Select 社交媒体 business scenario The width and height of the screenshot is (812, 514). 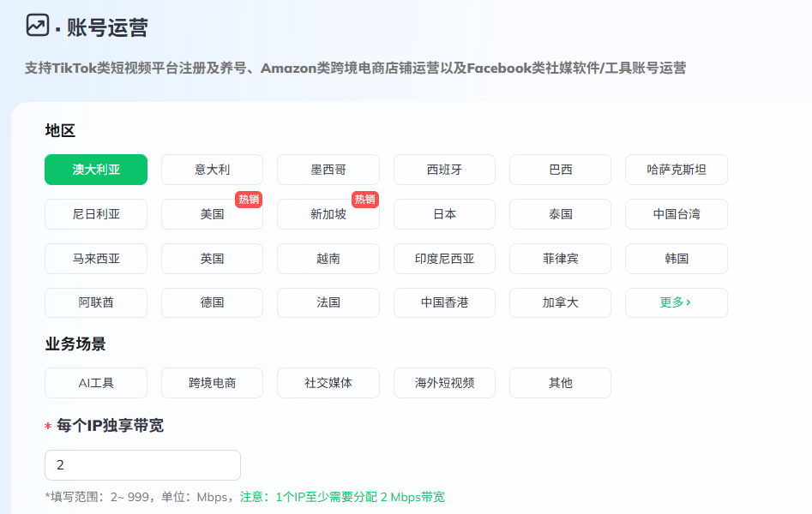328,383
